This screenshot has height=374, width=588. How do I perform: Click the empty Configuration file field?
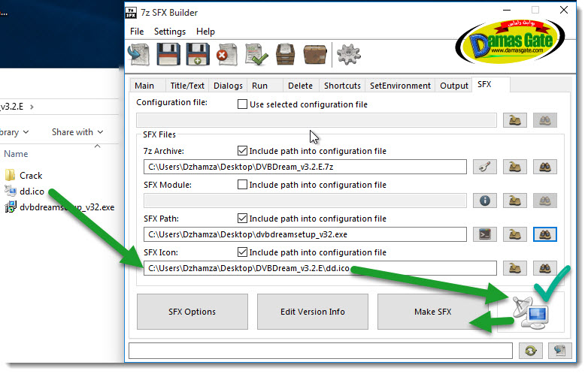click(x=316, y=121)
